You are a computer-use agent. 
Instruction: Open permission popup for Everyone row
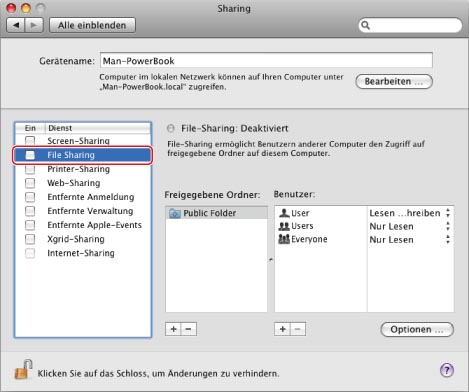[448, 239]
